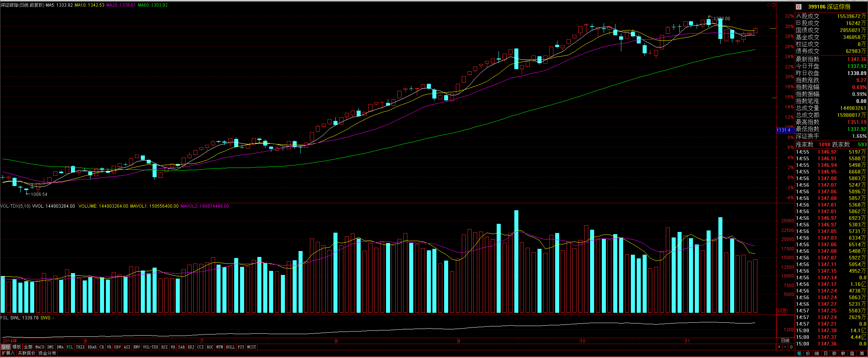Select the FSL indicator tab
Viewport: 868px width, 358px height.
(x=70, y=347)
